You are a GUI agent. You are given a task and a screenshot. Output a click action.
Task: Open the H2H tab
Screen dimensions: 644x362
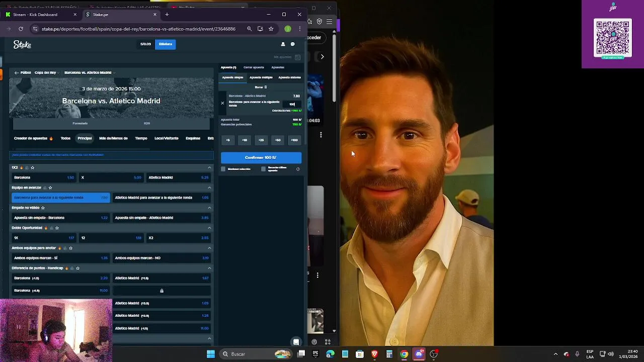click(147, 123)
